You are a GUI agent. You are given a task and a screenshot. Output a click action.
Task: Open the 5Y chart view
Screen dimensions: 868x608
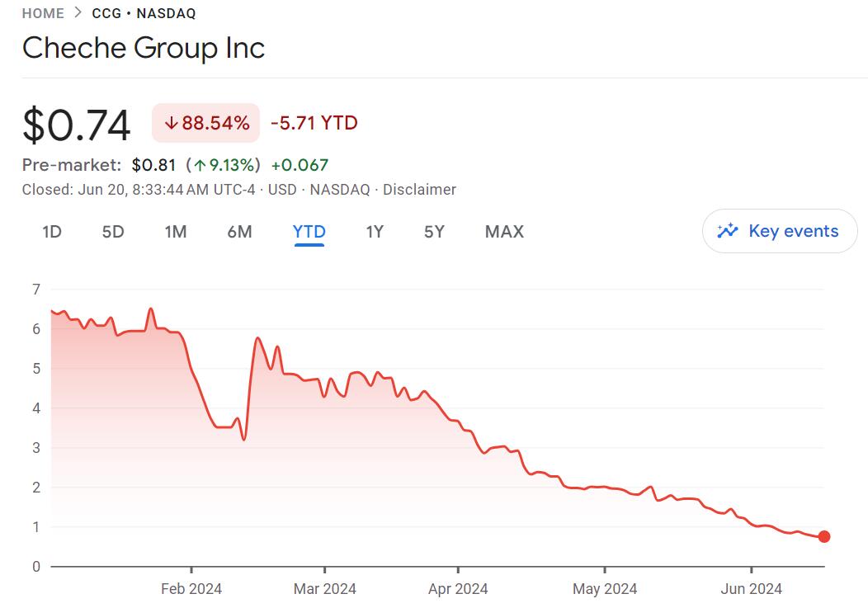point(434,232)
